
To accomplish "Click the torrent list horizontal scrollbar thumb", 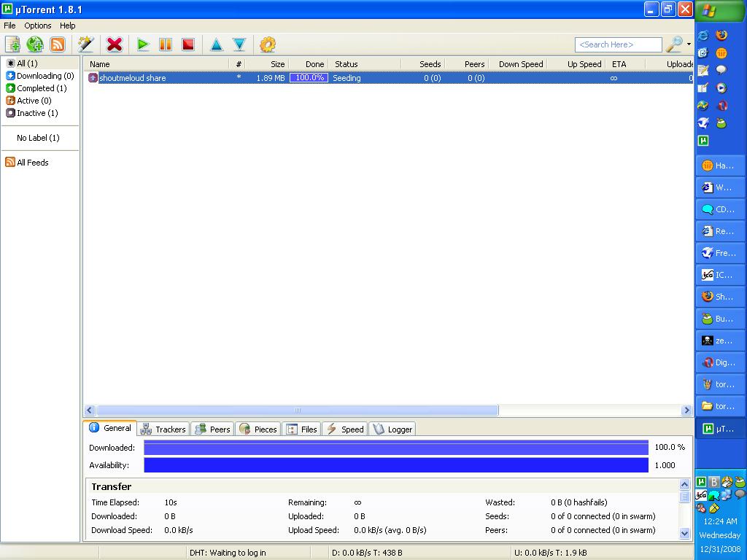I will coord(298,410).
